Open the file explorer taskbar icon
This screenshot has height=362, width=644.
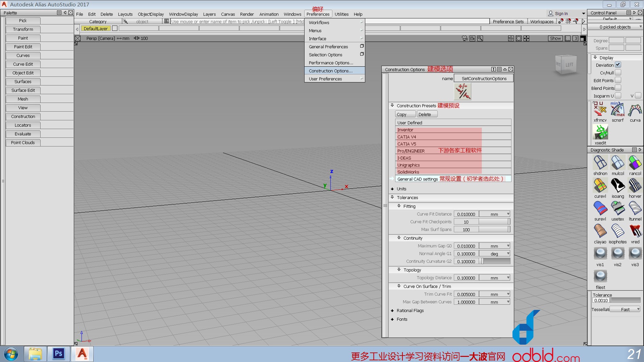pos(35,353)
